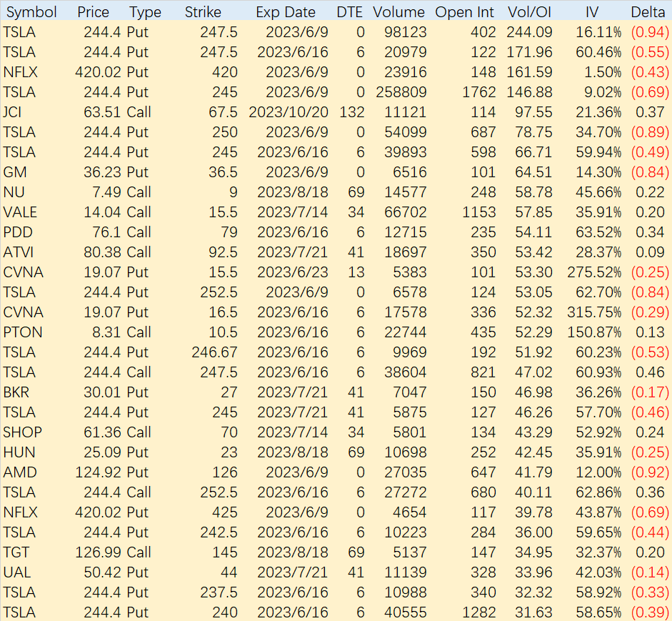
Task: Click the volume cell 258809
Action: pyautogui.click(x=401, y=92)
